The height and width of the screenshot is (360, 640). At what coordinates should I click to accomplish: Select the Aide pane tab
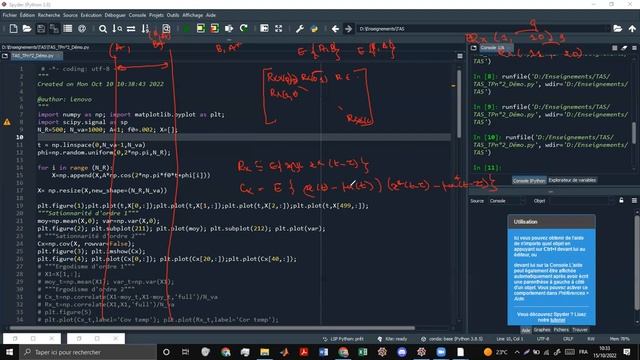pos(526,330)
